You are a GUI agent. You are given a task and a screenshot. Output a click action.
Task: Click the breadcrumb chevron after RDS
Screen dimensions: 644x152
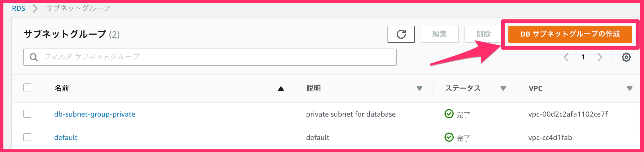pos(35,9)
